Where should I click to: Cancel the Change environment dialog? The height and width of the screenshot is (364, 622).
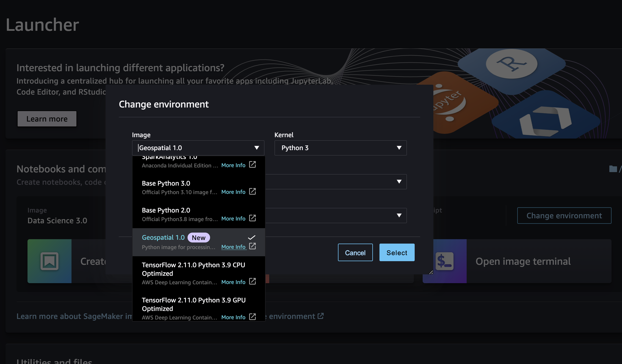coord(355,253)
